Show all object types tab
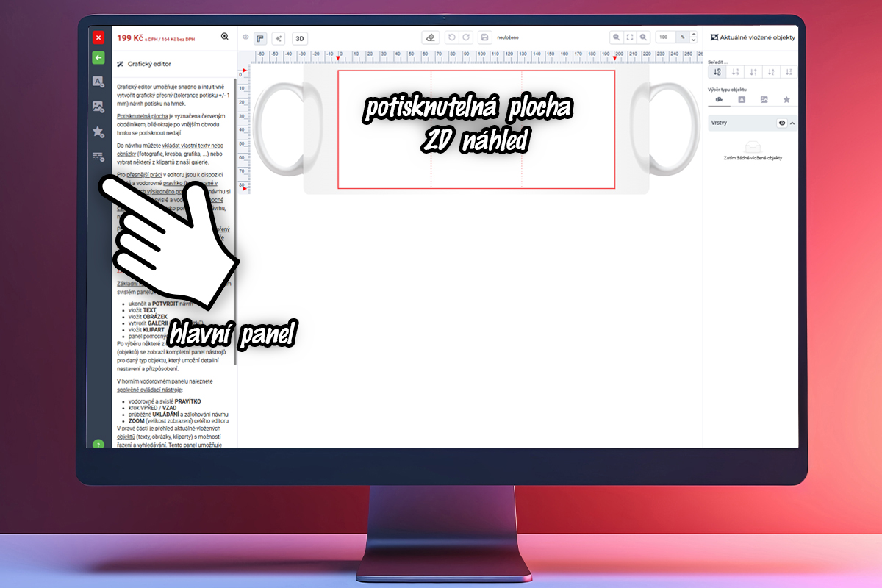Screen dimensions: 882x588 (x=719, y=99)
